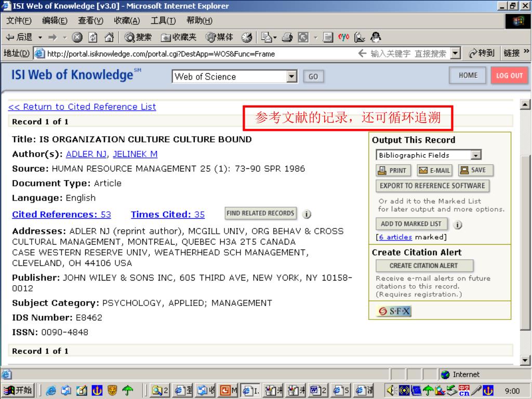Open the 6 articles marked link
This screenshot has height=399, width=532.
coord(395,237)
